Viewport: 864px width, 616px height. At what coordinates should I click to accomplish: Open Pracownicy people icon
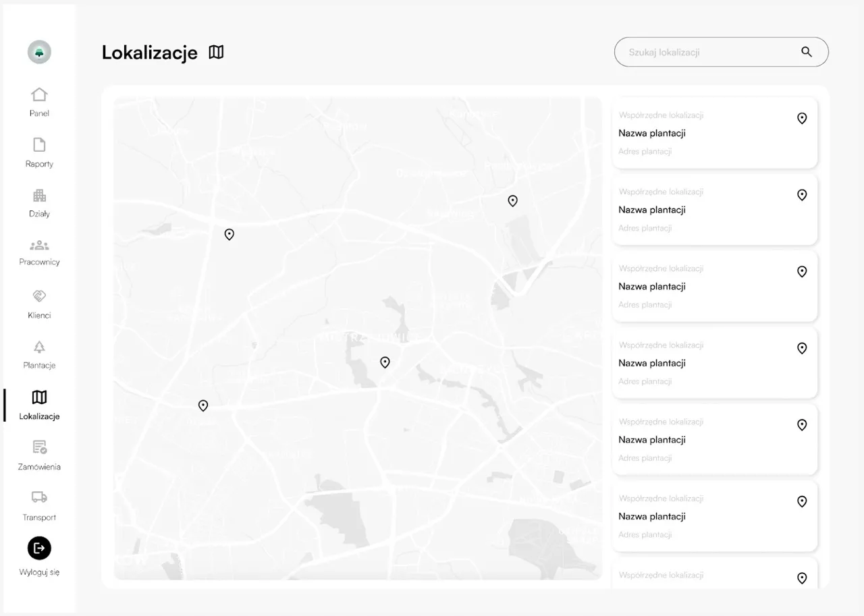[39, 245]
